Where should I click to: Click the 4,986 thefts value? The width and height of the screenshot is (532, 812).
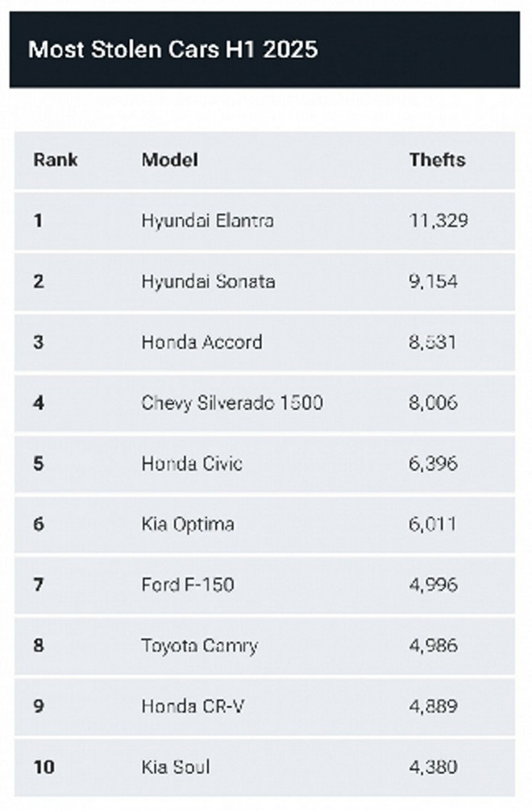(434, 645)
